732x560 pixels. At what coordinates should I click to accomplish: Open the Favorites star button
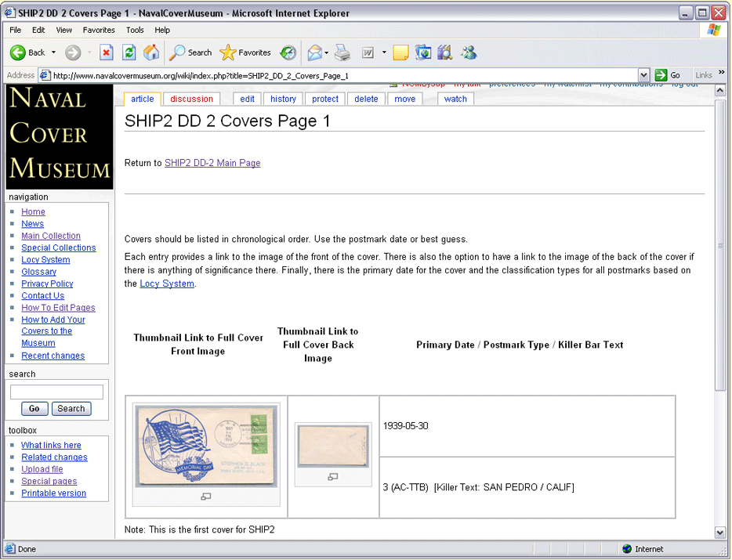point(245,52)
